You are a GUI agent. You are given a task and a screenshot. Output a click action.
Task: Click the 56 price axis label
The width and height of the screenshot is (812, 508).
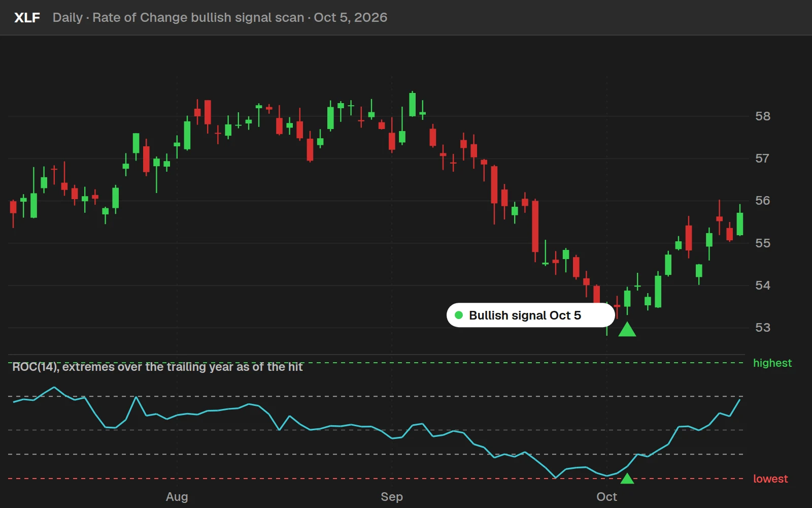763,201
